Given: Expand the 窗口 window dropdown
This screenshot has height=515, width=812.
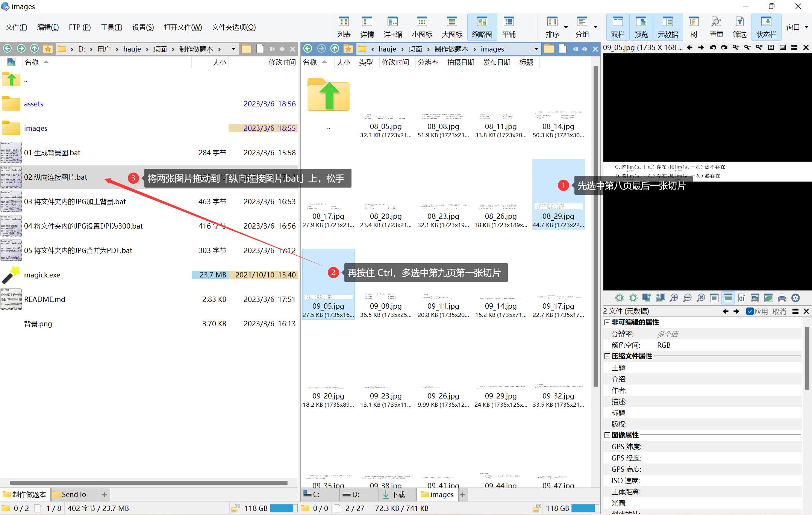Looking at the screenshot, I should tap(806, 27).
